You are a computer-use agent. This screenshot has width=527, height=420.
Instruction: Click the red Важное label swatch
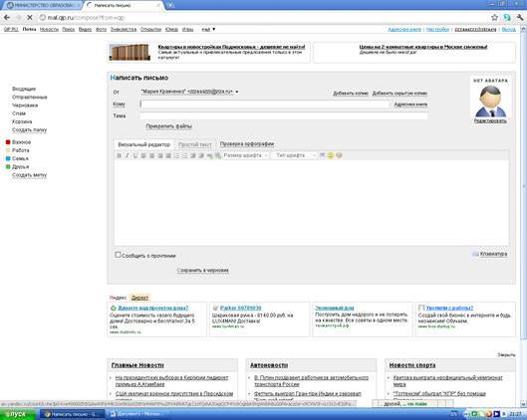pyautogui.click(x=8, y=142)
